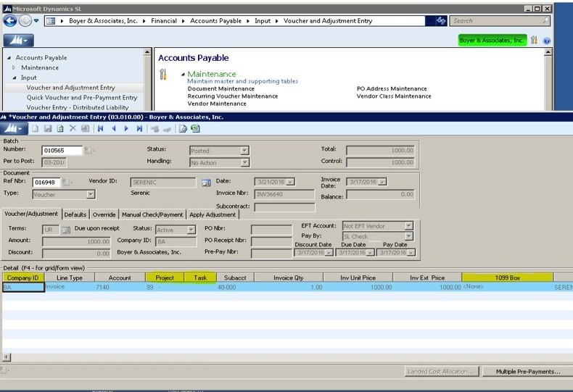573x392 pixels.
Task: Go to the previous record
Action: pyautogui.click(x=114, y=128)
